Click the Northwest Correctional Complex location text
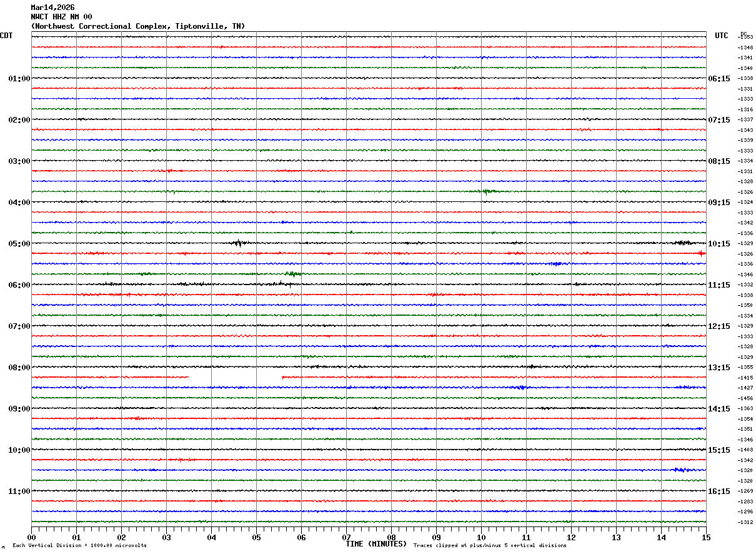The height and width of the screenshot is (554, 756). 137,26
